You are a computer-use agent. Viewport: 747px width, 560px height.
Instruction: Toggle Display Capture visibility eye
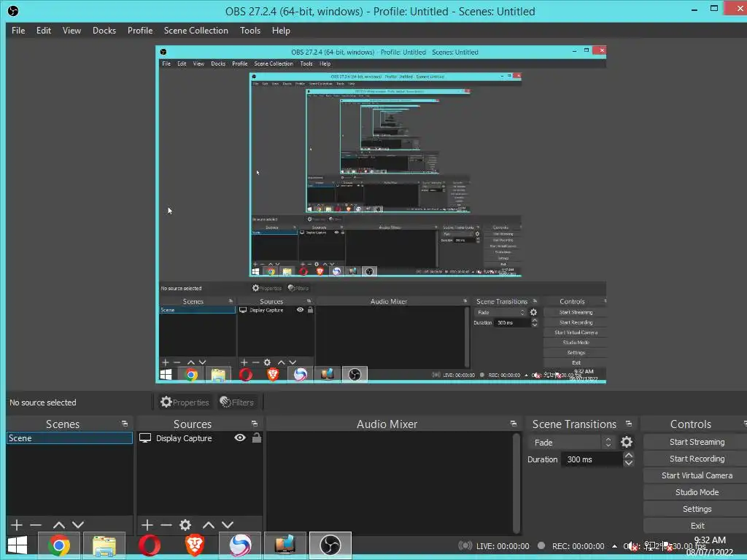coord(240,437)
